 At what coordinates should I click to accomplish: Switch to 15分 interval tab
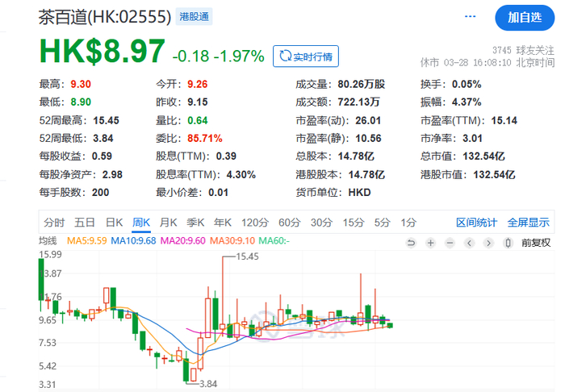354,223
